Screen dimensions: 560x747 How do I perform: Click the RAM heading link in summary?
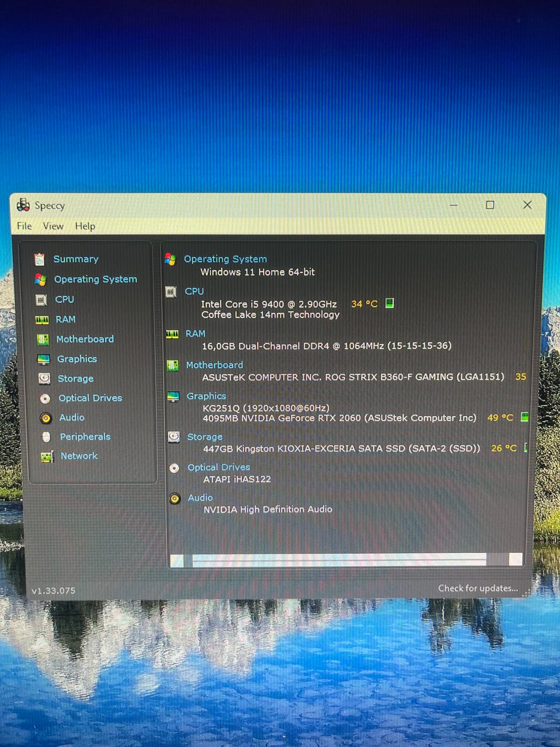click(x=195, y=334)
